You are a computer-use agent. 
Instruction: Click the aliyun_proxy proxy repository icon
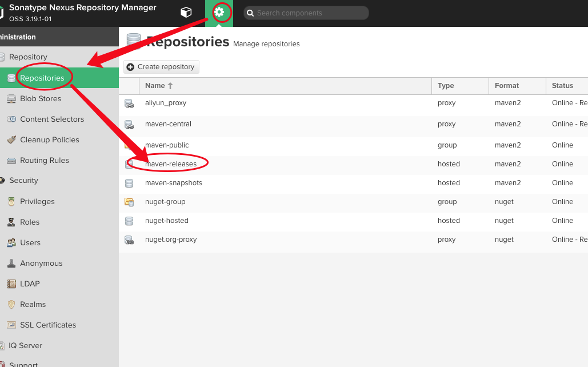[129, 103]
